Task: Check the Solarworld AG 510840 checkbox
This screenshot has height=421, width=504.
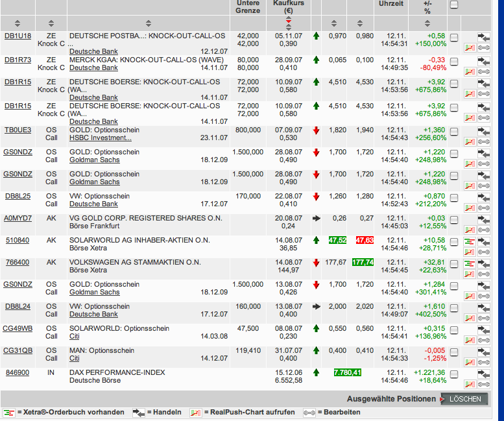Action: pyautogui.click(x=454, y=242)
